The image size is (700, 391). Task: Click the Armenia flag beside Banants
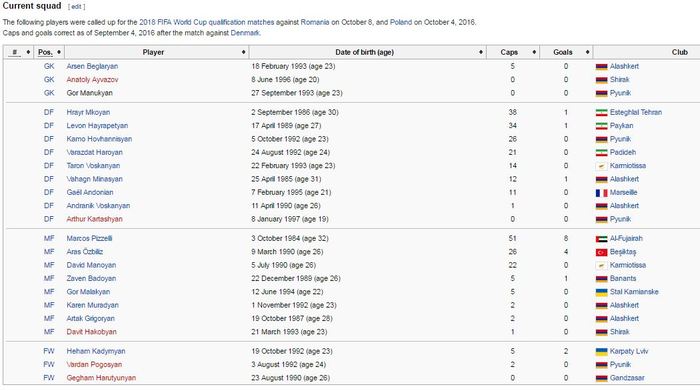pos(601,279)
